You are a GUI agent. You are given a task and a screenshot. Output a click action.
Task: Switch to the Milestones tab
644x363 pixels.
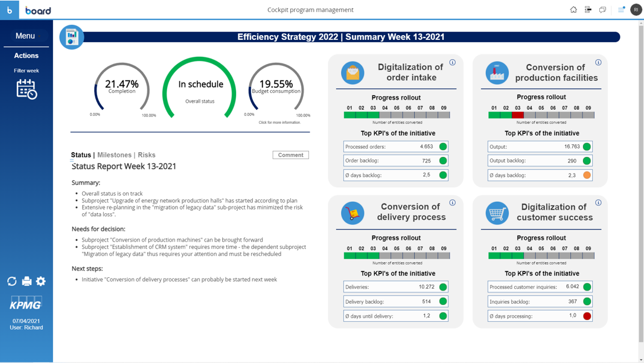pos(114,155)
